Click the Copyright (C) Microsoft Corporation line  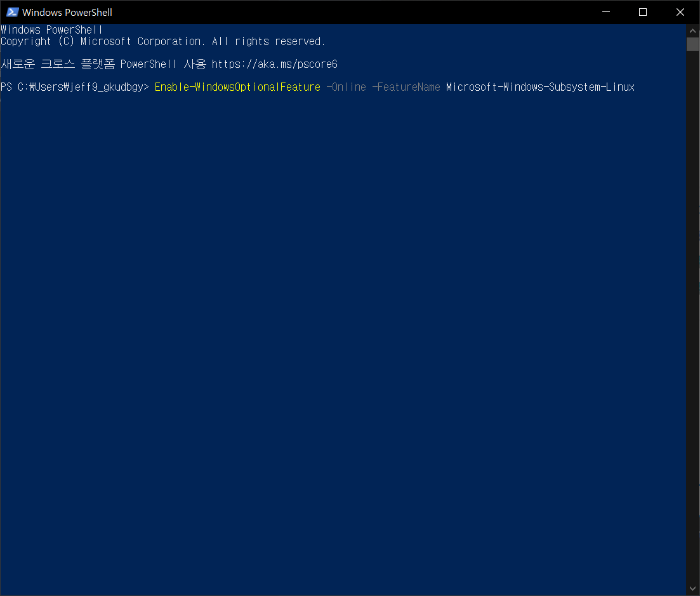click(x=163, y=41)
